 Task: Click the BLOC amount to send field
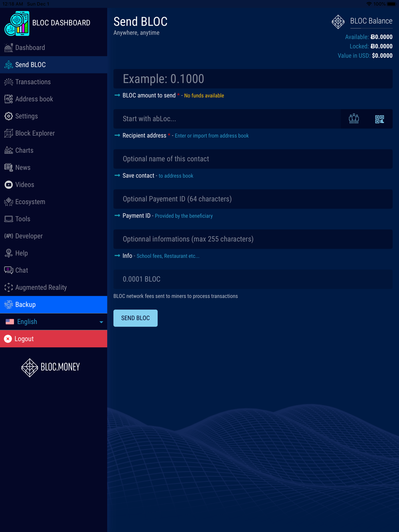tap(253, 79)
